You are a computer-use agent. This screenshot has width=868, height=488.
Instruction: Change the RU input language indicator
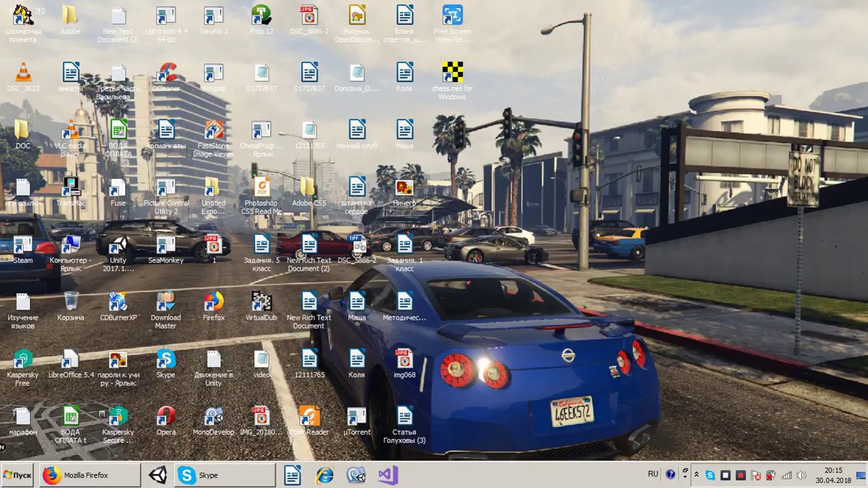[x=653, y=474]
